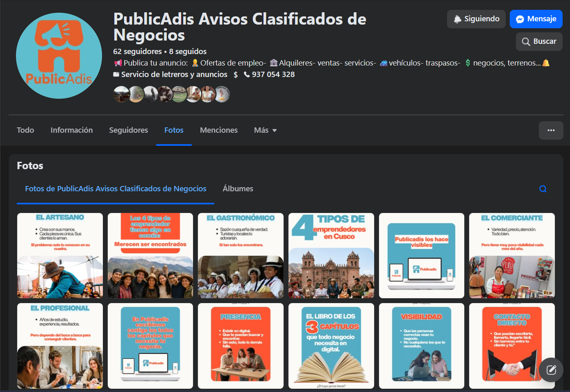Open the Publicadis los hace visibles photo
Screen dimensions: 570x392
pyautogui.click(x=422, y=256)
